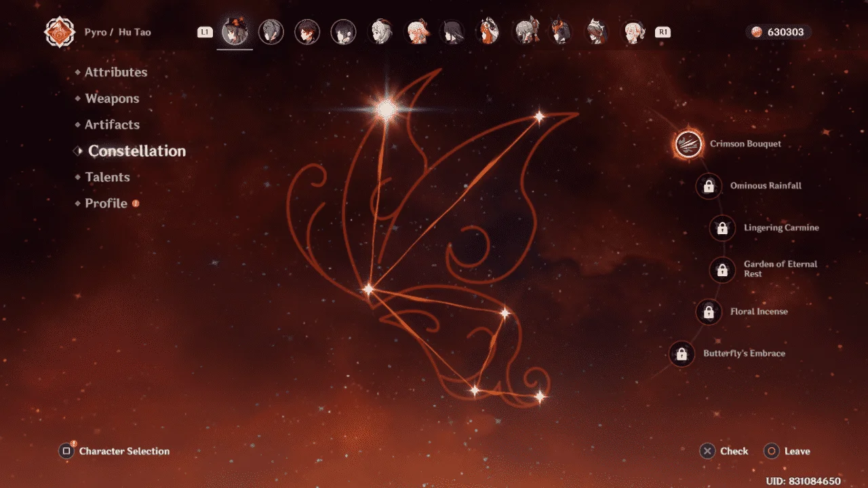Click the star at the upper-right wing tip
Viewport: 868px width, 488px height.
(539, 117)
